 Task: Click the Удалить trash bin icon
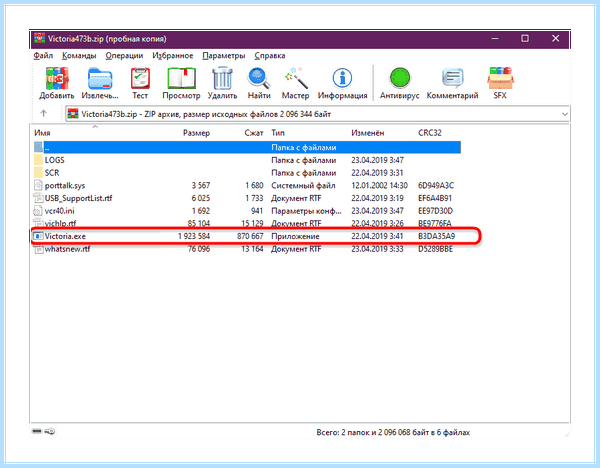coord(222,78)
